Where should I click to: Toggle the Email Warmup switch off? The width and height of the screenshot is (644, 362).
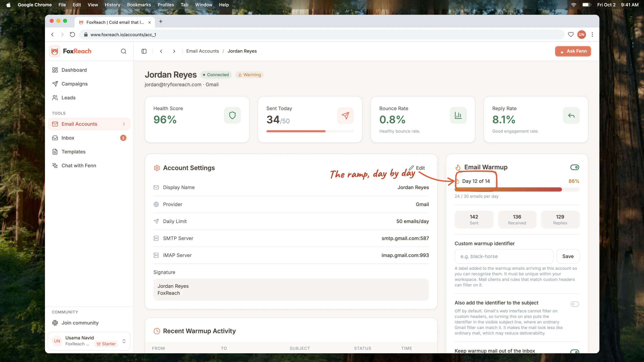click(x=574, y=167)
